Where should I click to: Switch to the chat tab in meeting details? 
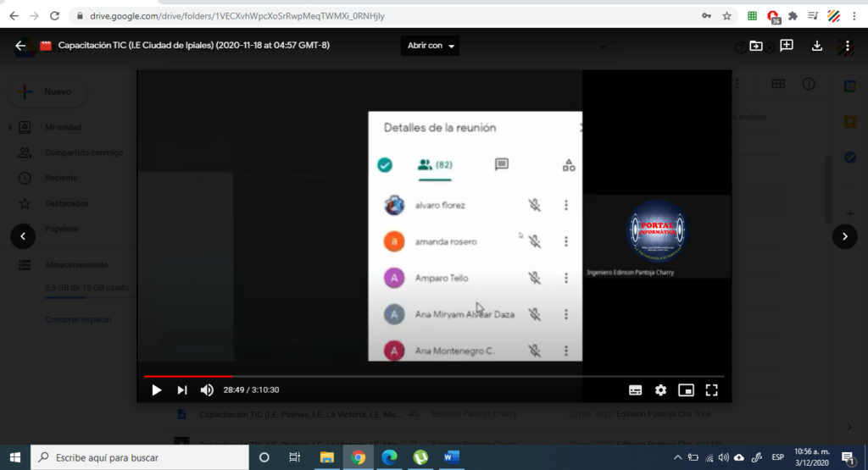[x=502, y=165]
